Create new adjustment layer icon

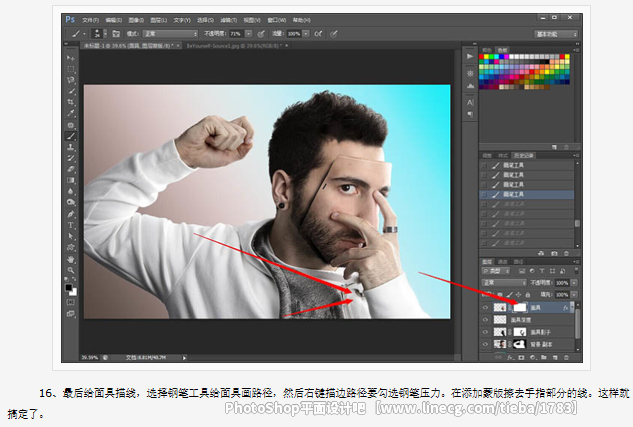532,358
